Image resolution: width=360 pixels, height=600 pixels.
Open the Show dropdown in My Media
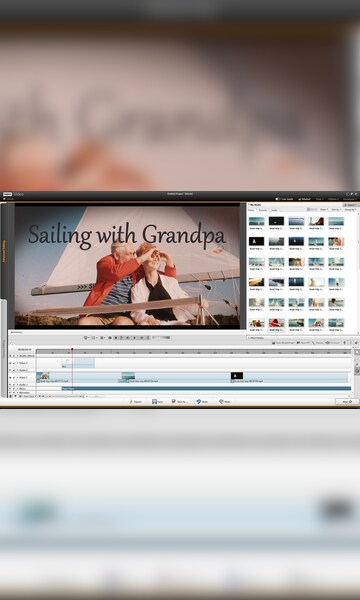click(x=324, y=210)
